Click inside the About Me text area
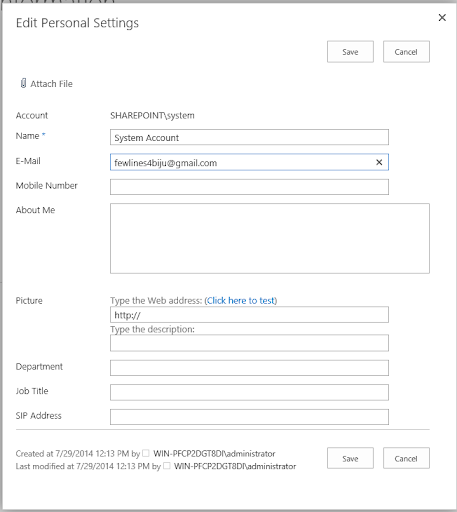Screen dimensions: 457x512 click(270, 239)
